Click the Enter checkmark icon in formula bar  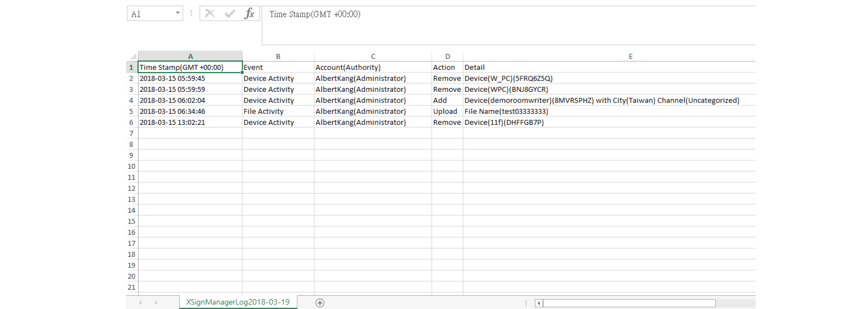click(x=229, y=14)
